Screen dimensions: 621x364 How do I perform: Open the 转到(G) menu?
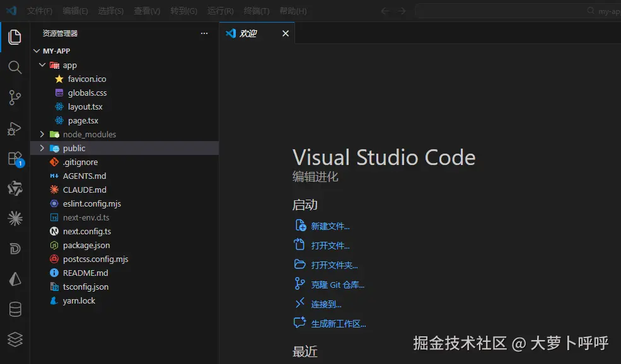click(x=183, y=11)
